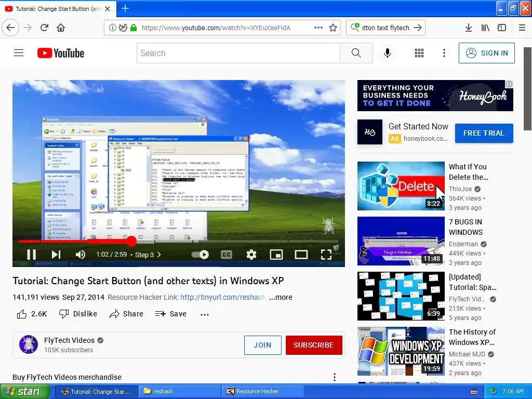Open the Firefox library icon
This screenshot has height=399, width=532.
coord(485,28)
